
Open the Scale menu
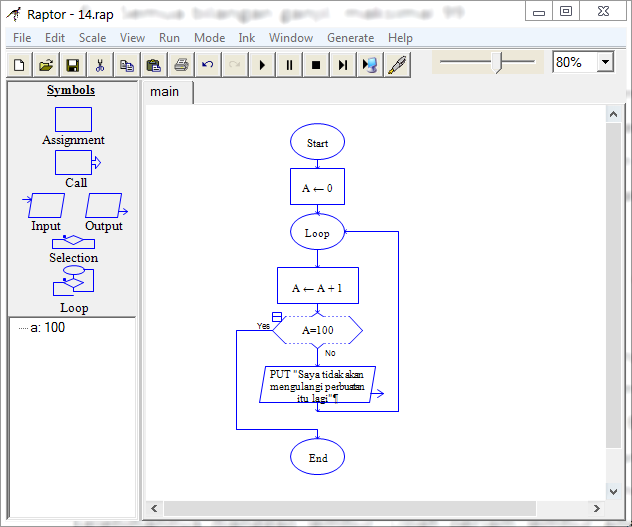pos(92,38)
